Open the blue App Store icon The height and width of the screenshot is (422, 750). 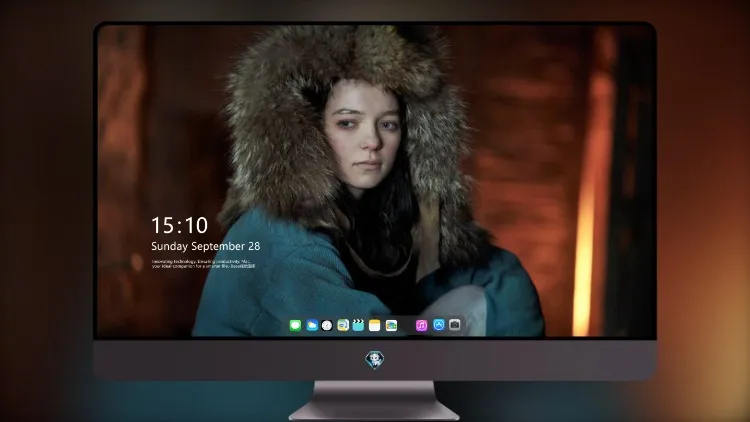point(439,325)
